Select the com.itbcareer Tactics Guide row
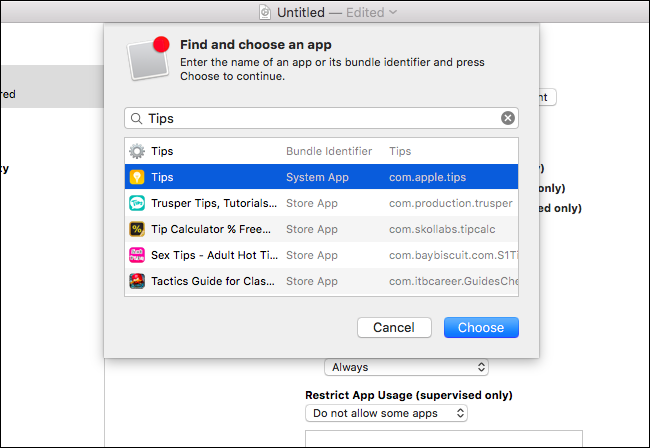Screen dimensions: 650x448 [x=450, y=281]
